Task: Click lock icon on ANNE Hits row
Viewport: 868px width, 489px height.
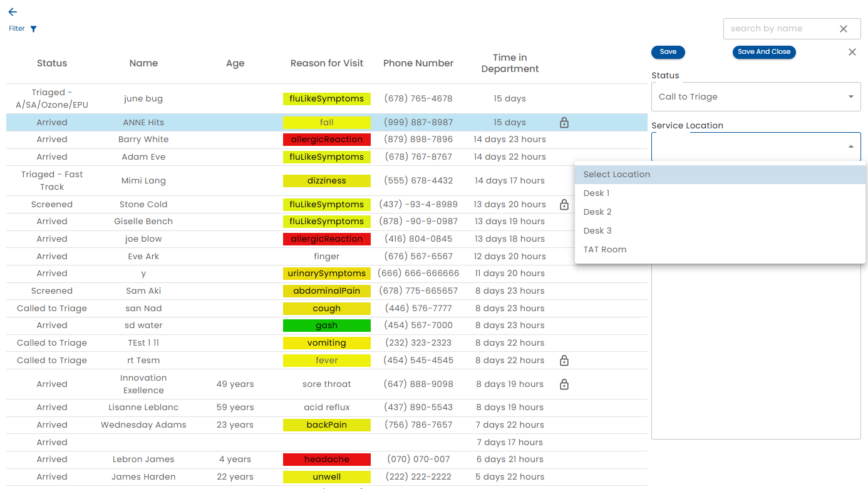Action: (x=564, y=123)
